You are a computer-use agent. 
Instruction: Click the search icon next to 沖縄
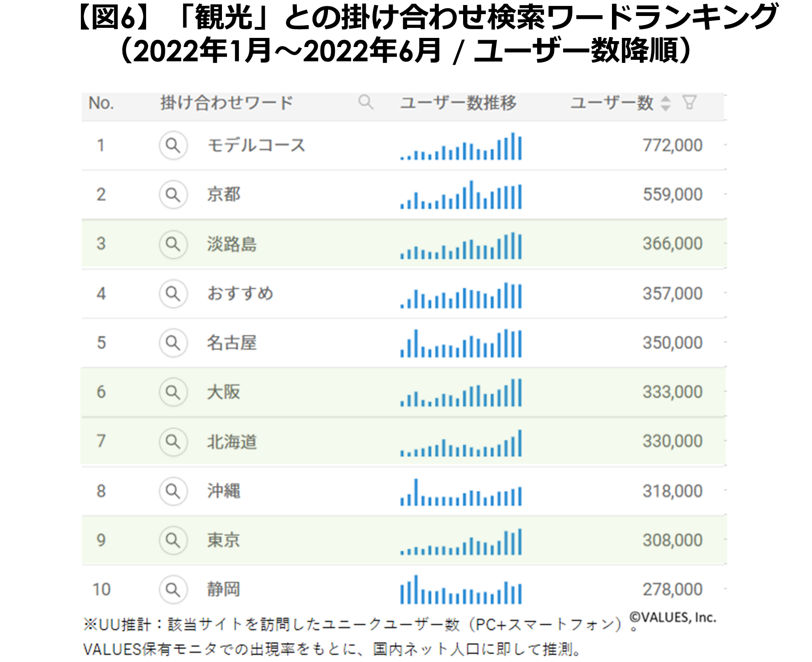tap(173, 491)
